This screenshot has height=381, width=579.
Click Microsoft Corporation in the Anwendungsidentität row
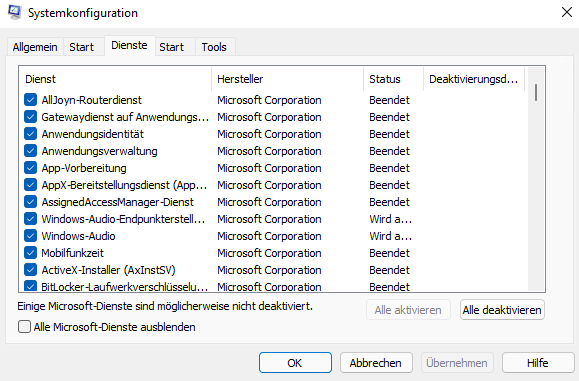(x=269, y=134)
